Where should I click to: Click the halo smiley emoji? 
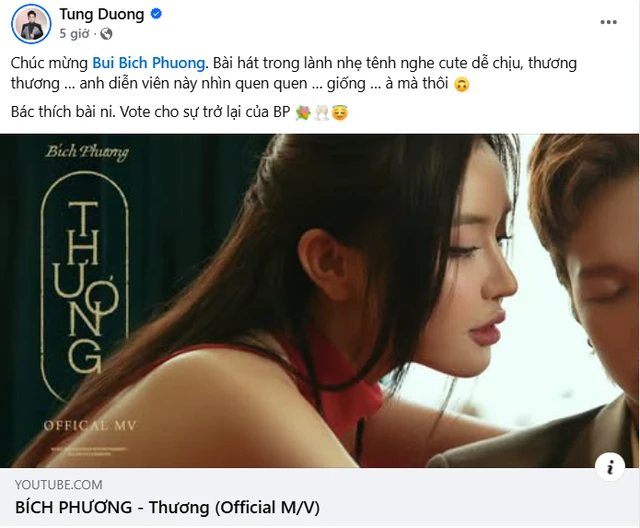340,112
